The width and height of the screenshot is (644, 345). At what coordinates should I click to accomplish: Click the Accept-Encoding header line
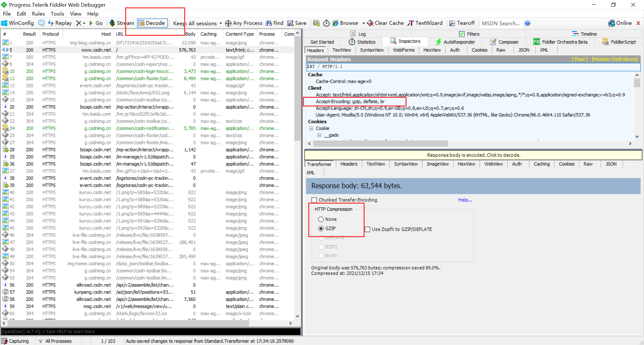(x=350, y=101)
